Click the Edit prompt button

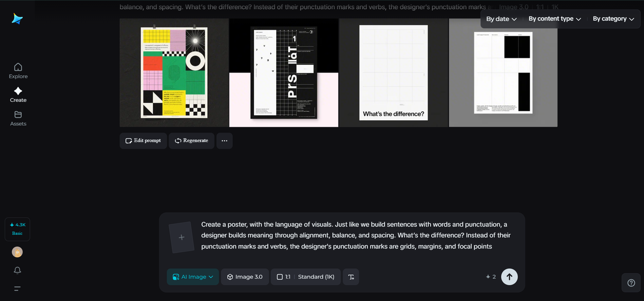[x=143, y=141]
